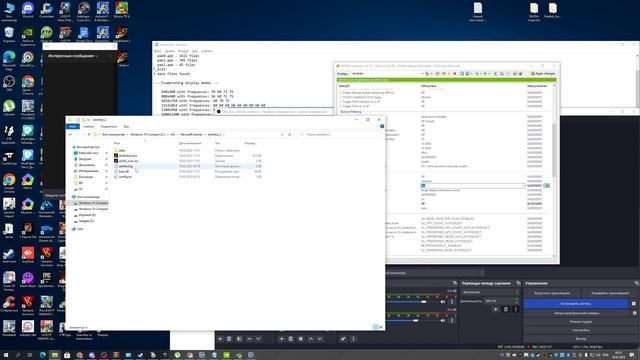Viewport: 640px width, 360px height.
Task: Select Desktop in Explorer Quick access
Action: point(88,153)
